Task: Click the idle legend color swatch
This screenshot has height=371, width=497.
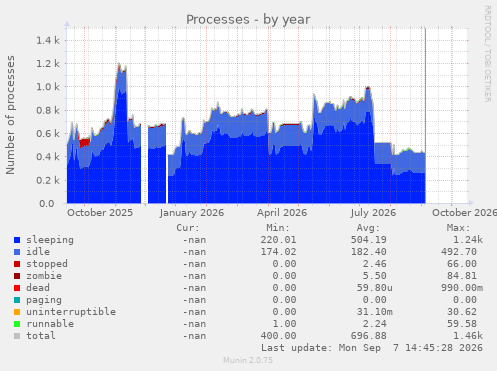Action: coord(17,252)
